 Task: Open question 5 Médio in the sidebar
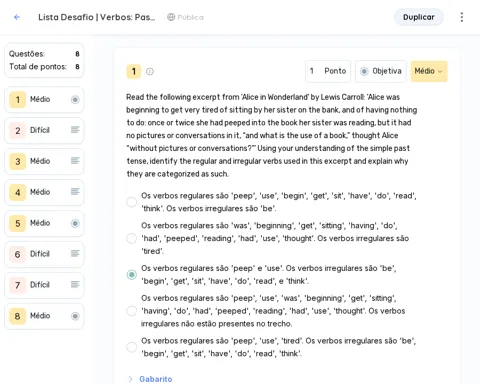pos(44,223)
